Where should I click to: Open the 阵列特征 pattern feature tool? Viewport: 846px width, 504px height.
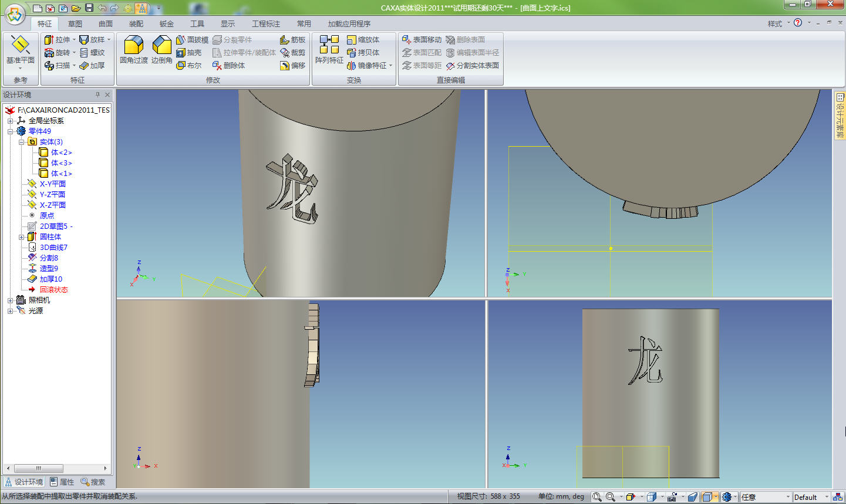[329, 50]
